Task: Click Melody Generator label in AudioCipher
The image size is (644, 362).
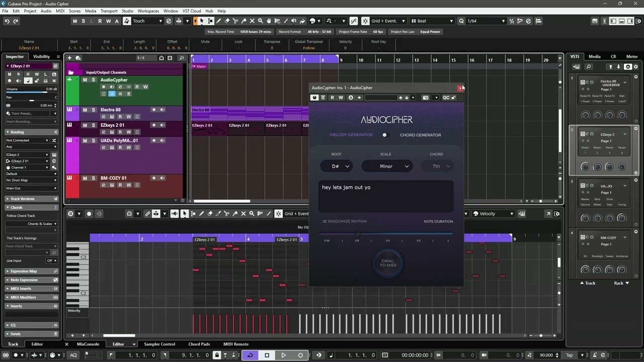Action: [x=351, y=135]
